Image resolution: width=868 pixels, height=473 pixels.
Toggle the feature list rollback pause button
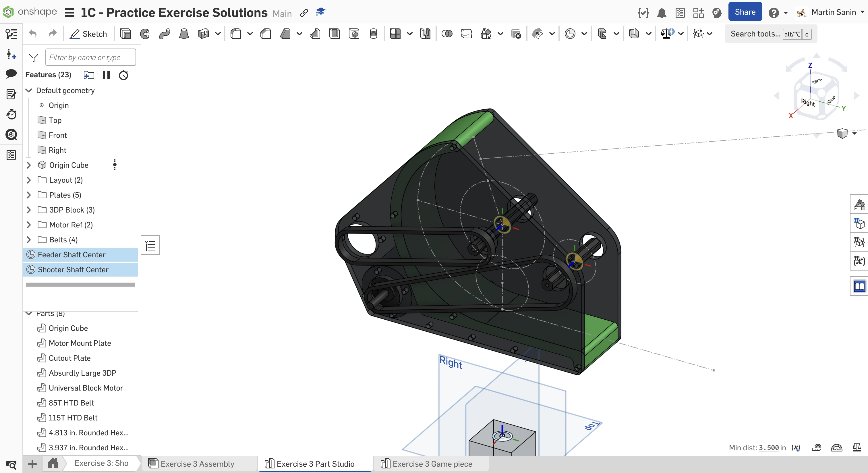point(106,75)
